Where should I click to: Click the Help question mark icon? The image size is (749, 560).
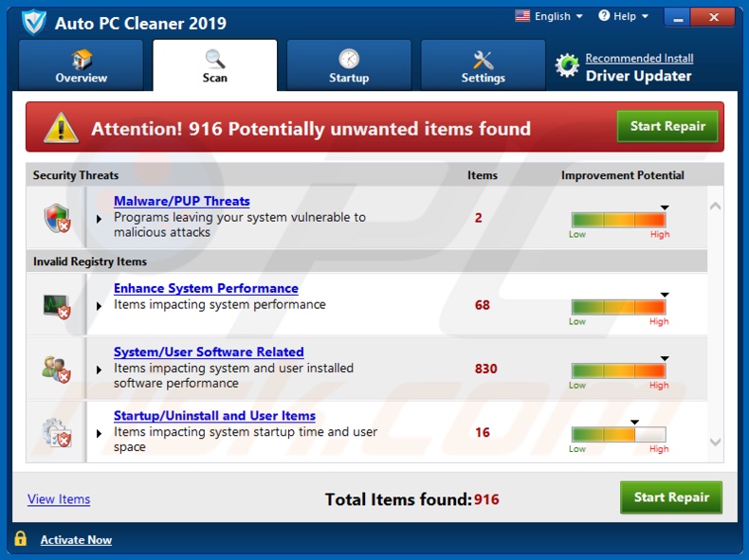coord(604,16)
